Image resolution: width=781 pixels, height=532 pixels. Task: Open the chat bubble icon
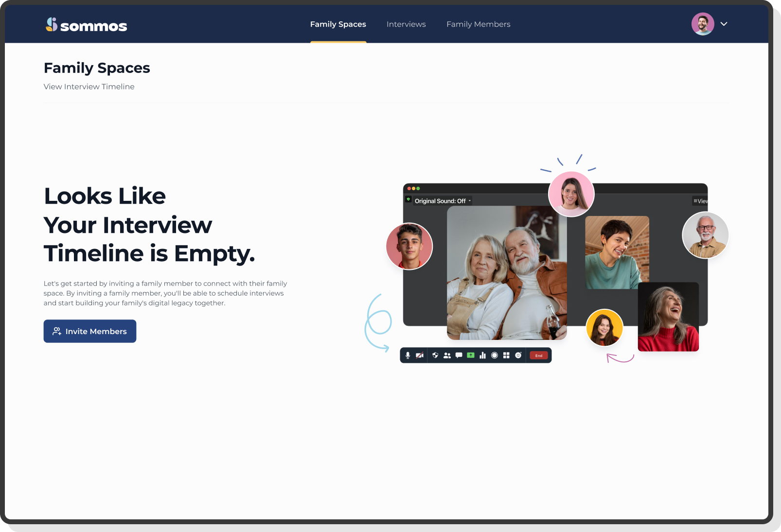pos(459,355)
